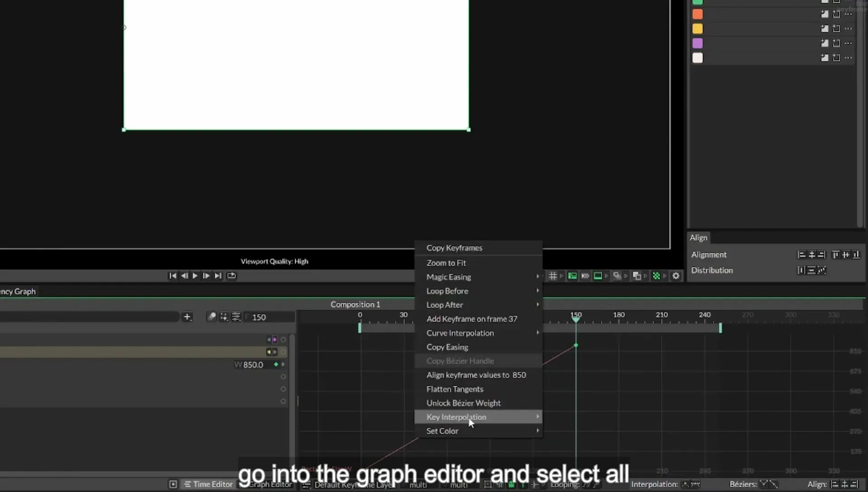Toggle the keyframe circle just below the W 850.0 row
The height and width of the screenshot is (492, 868).
click(283, 377)
